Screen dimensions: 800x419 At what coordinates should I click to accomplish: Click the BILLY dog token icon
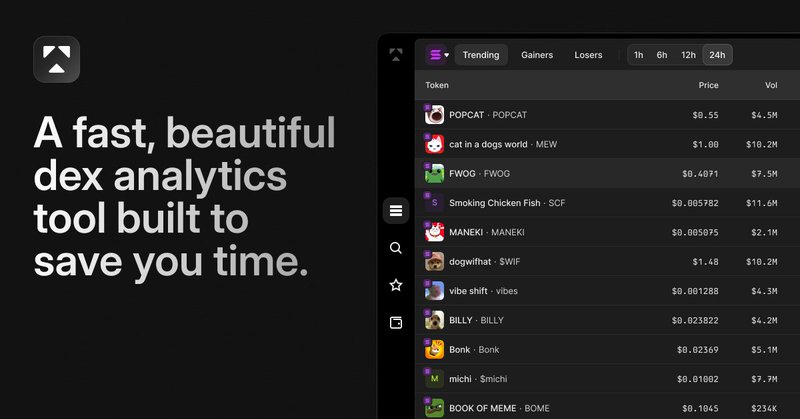click(434, 321)
